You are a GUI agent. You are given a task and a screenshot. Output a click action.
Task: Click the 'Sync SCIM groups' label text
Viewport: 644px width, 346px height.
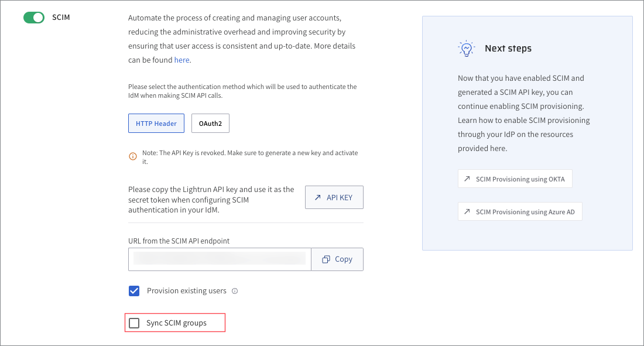point(176,323)
